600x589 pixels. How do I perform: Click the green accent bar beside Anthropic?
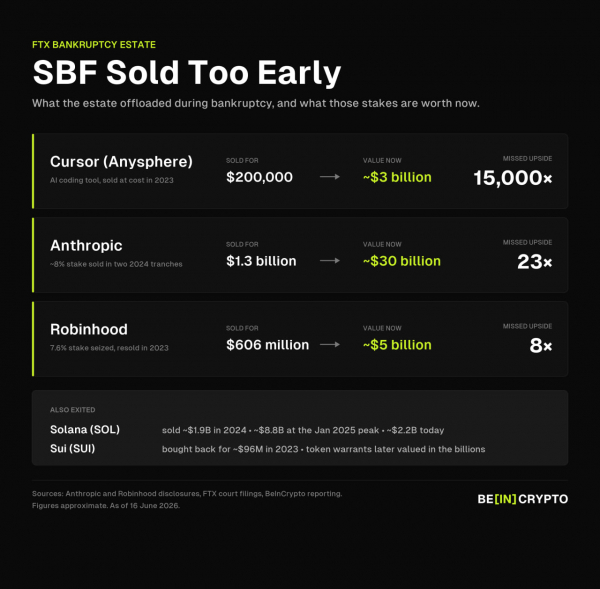point(33,255)
